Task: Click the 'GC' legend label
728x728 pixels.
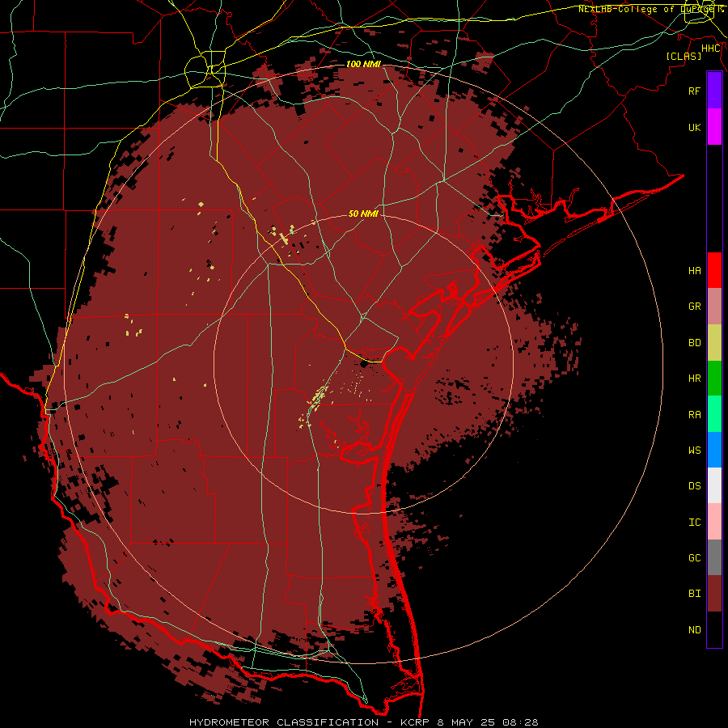Action: [x=695, y=558]
